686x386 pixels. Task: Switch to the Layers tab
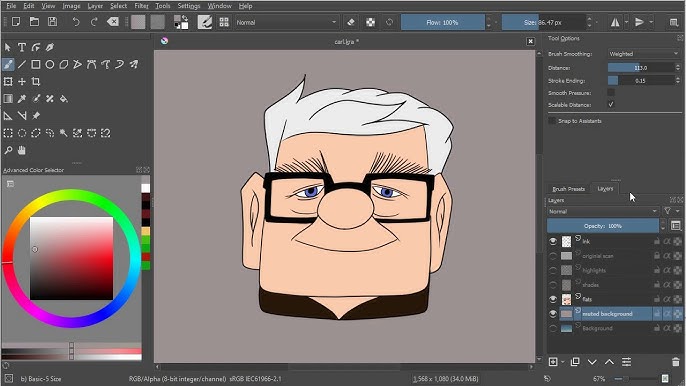(605, 189)
